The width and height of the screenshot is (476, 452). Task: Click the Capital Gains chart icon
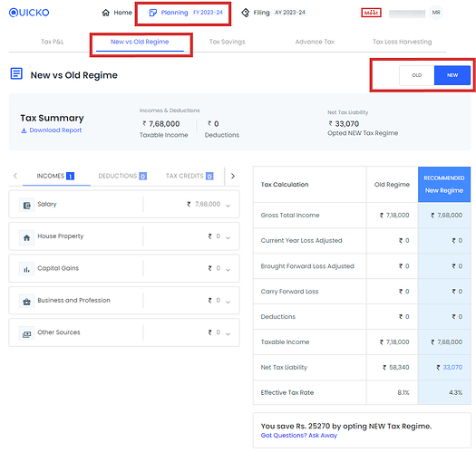coord(26,269)
